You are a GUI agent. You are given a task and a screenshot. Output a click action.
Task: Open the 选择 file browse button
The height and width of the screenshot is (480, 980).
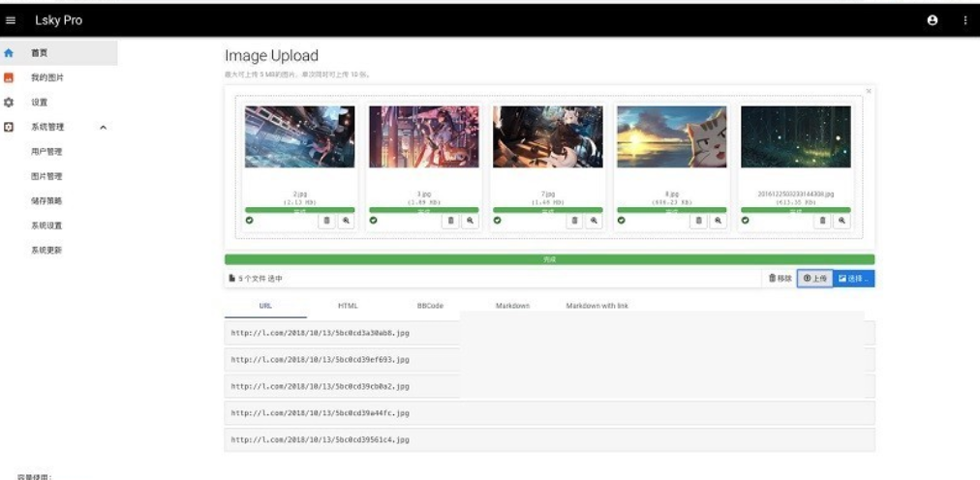[854, 279]
